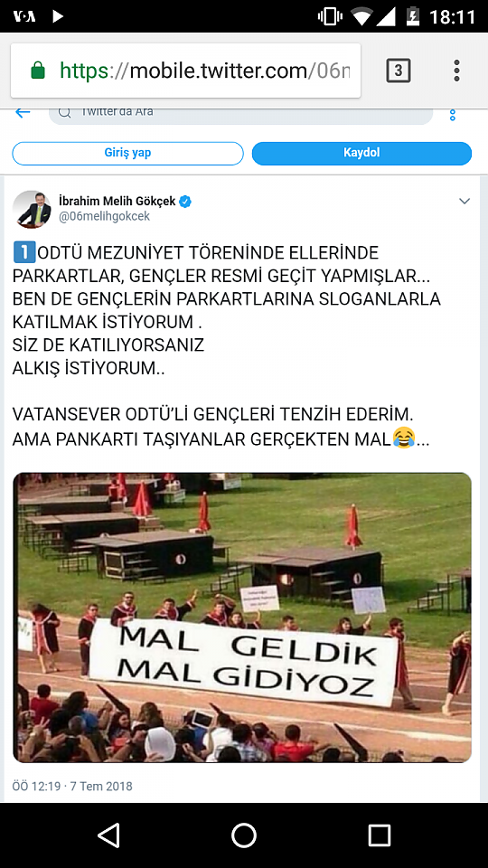This screenshot has width=488, height=868.
Task: Tap the Android back navigation triangle
Action: point(109,835)
